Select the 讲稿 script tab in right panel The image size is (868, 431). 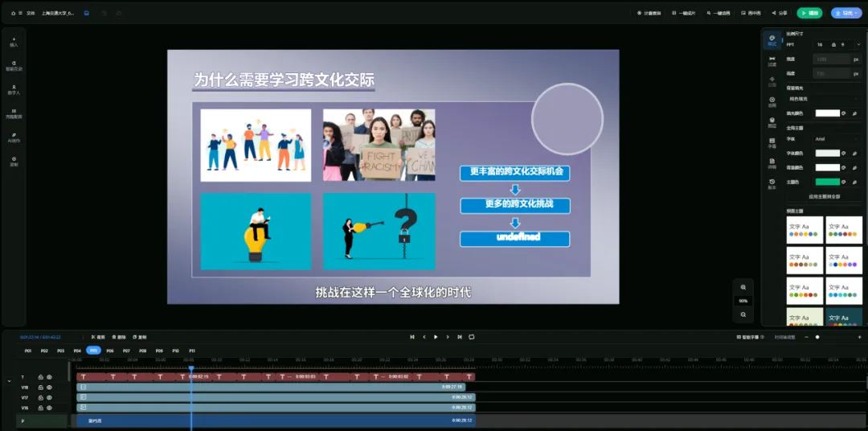coord(772,163)
